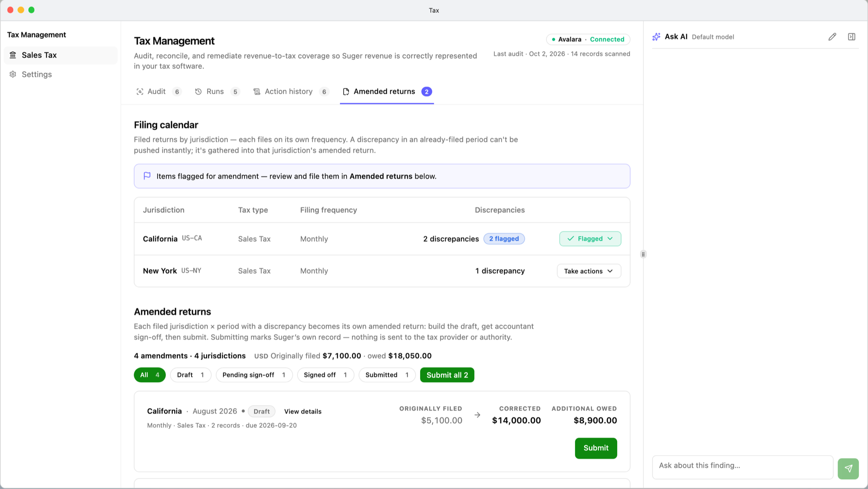The height and width of the screenshot is (489, 868).
Task: Click the Sales Tax bank icon in sidebar
Action: click(13, 55)
